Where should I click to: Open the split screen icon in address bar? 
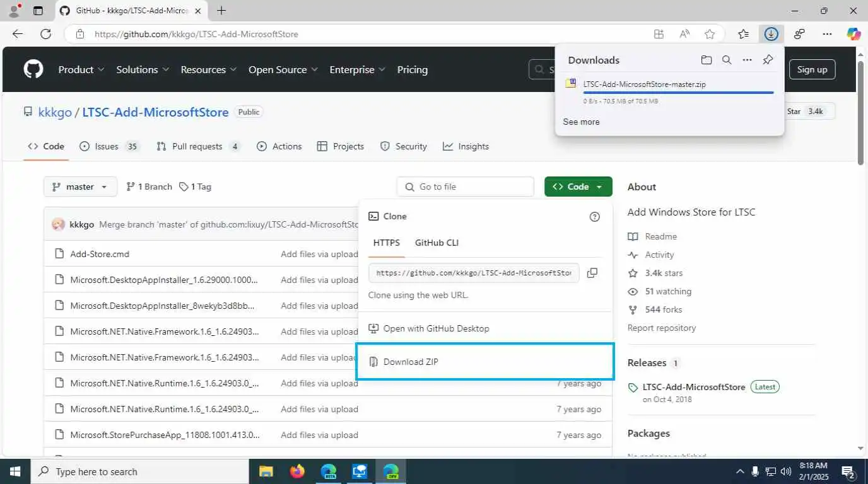tap(659, 34)
